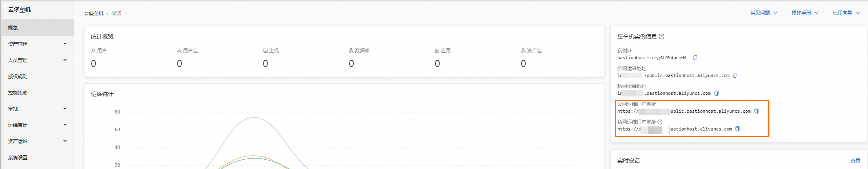Open the 操作手册 dropdown
This screenshot has width=868, height=169.
click(805, 13)
